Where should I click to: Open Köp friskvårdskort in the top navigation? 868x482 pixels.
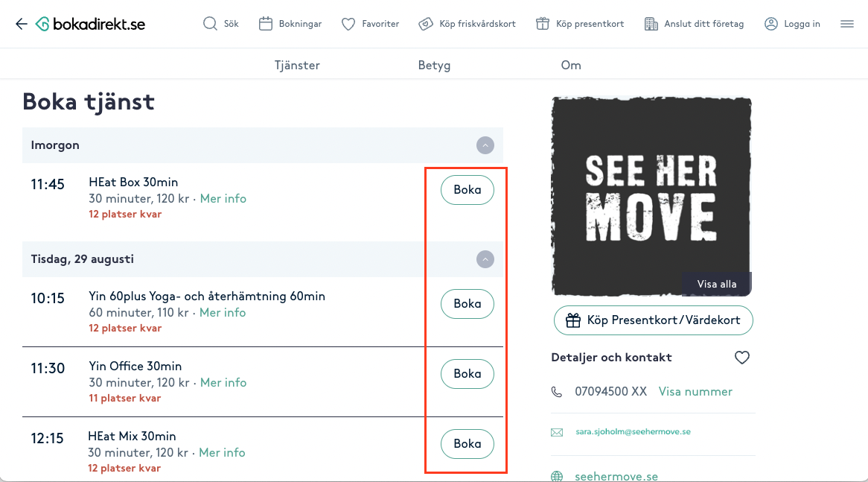[x=477, y=24]
